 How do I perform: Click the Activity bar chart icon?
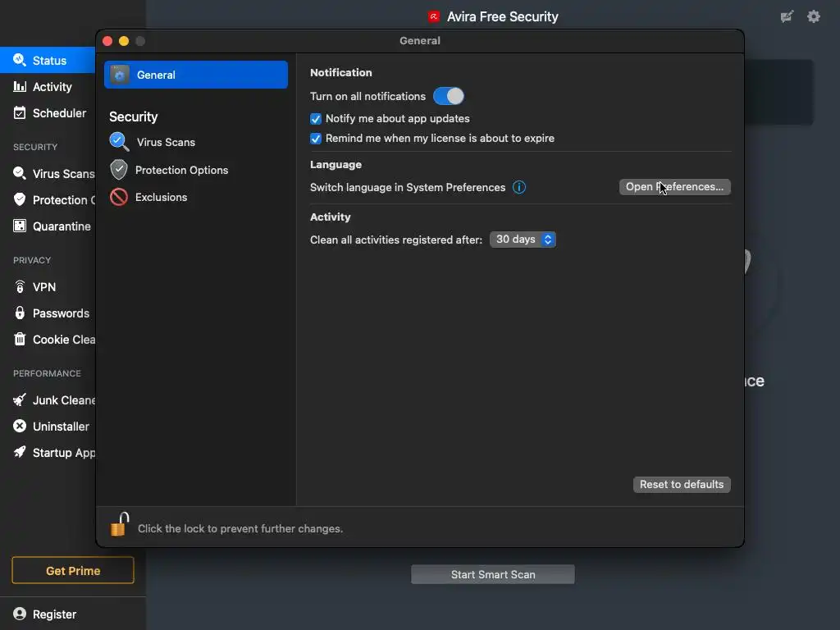pyautogui.click(x=20, y=86)
